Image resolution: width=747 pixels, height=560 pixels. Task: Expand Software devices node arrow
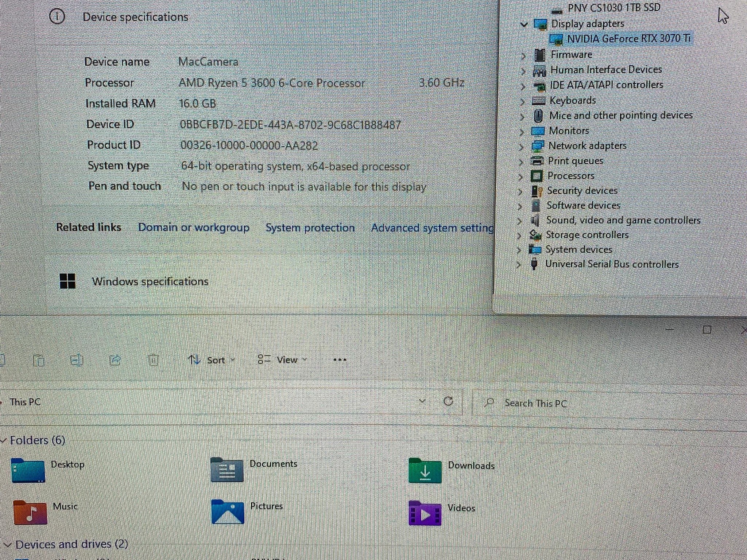(520, 206)
